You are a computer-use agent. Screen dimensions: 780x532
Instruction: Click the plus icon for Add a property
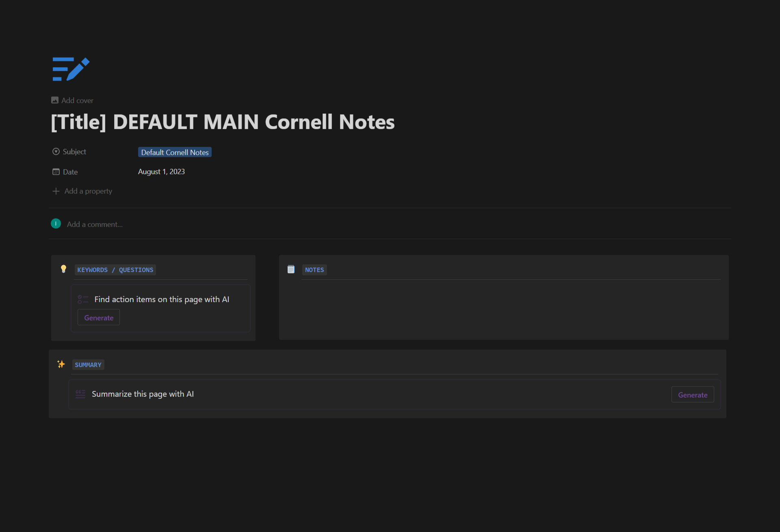point(56,191)
